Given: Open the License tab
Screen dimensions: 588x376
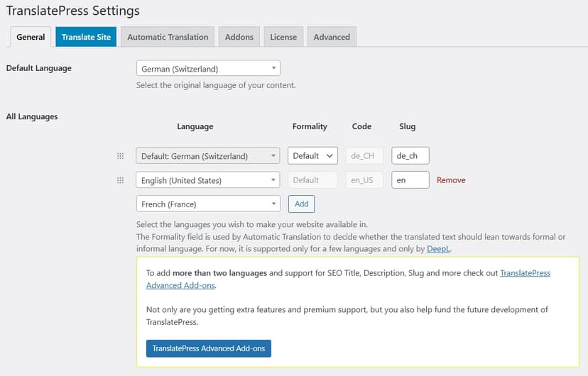Looking at the screenshot, I should pyautogui.click(x=283, y=37).
